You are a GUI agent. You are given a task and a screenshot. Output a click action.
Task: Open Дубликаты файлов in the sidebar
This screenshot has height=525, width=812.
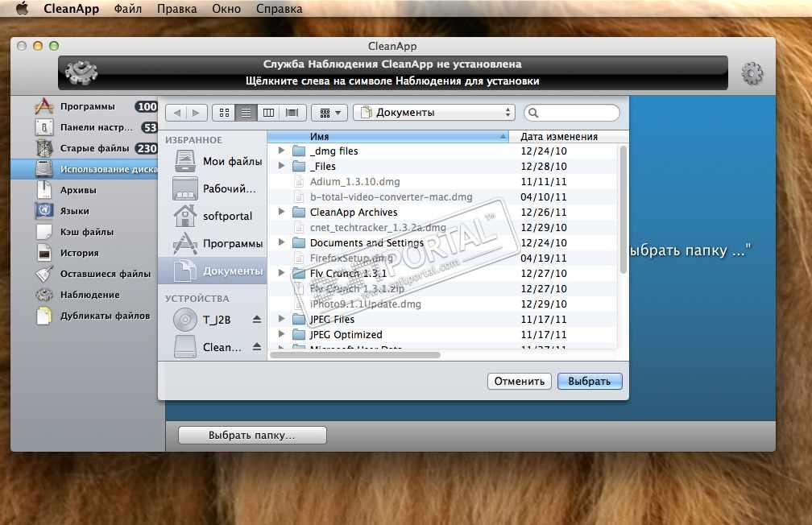point(105,316)
